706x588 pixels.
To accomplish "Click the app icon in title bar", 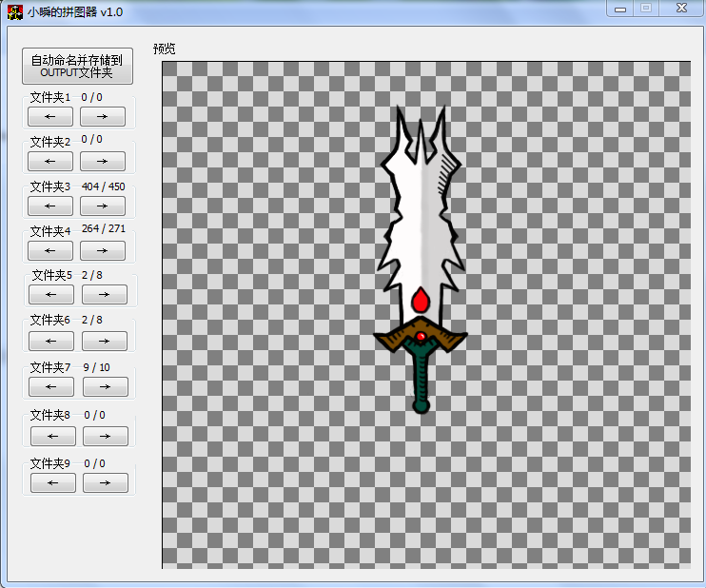I will tap(15, 12).
